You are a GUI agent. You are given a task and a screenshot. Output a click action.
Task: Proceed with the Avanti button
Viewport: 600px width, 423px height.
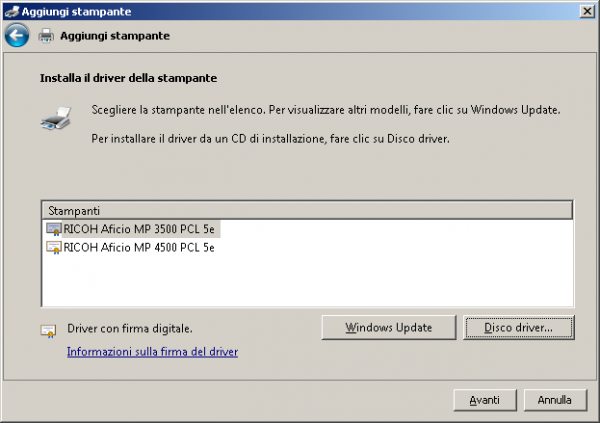484,399
